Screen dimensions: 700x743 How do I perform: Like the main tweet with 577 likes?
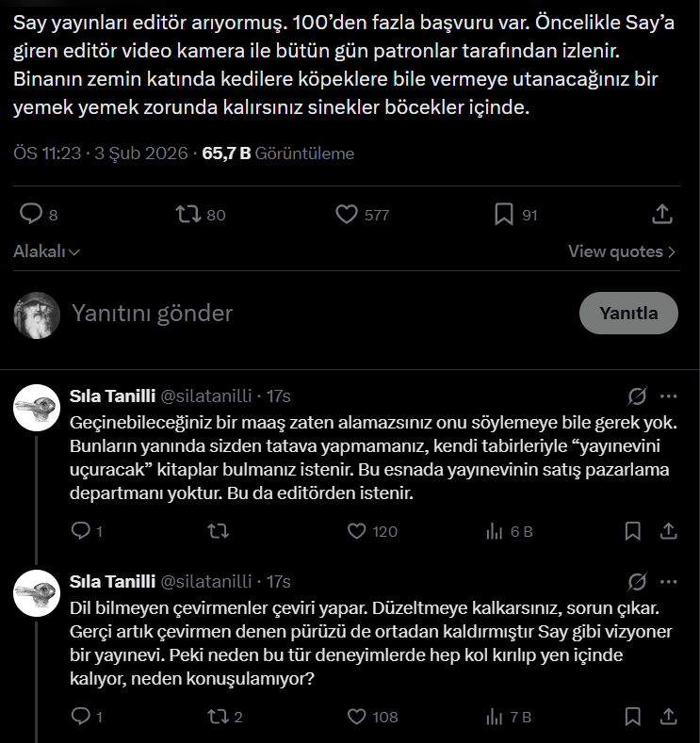(347, 215)
